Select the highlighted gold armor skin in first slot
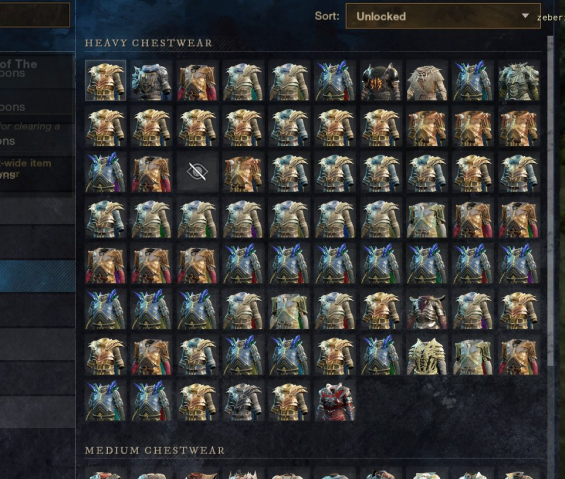The height and width of the screenshot is (479, 565). point(106,80)
